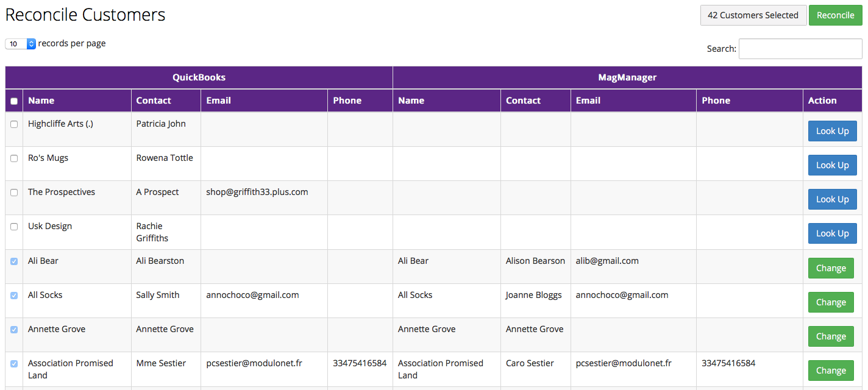Sort by QuickBooks Name column header

coord(77,101)
